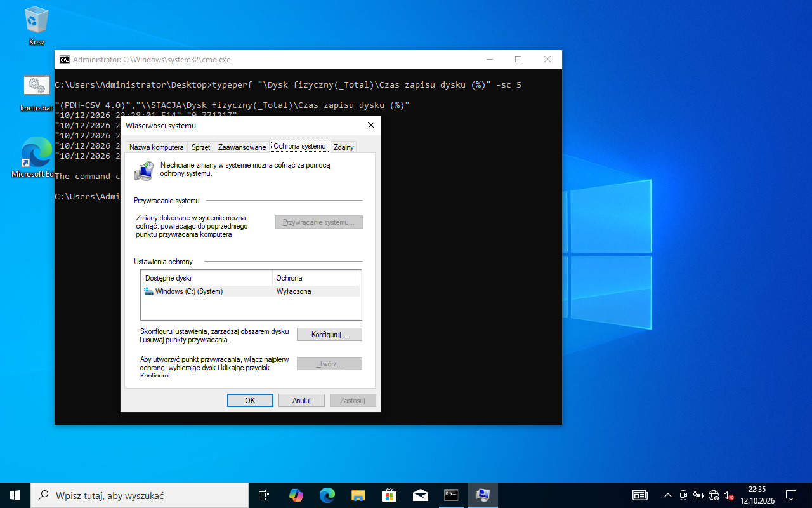This screenshot has height=508, width=812.
Task: Click the Meet Now tray icon
Action: point(683,495)
